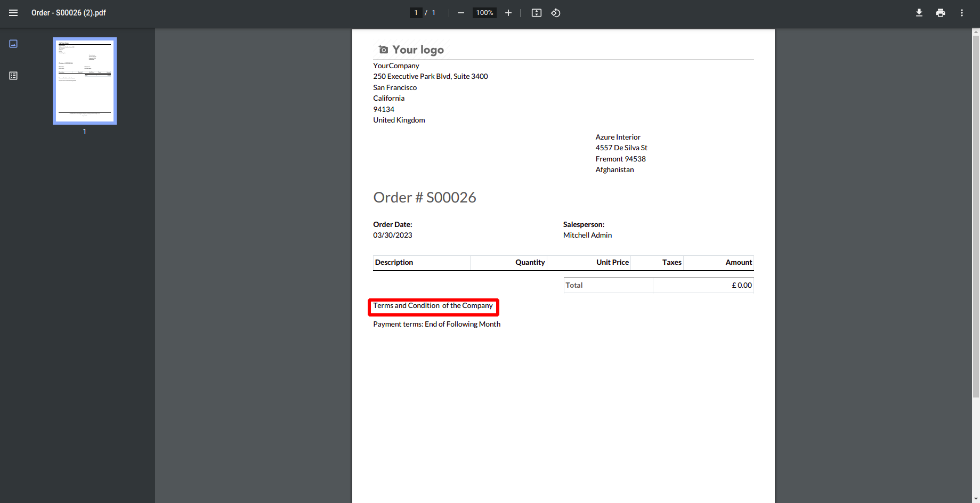Viewport: 980px width, 503px height.
Task: Click 'San Francisco' in the company address
Action: (x=395, y=87)
